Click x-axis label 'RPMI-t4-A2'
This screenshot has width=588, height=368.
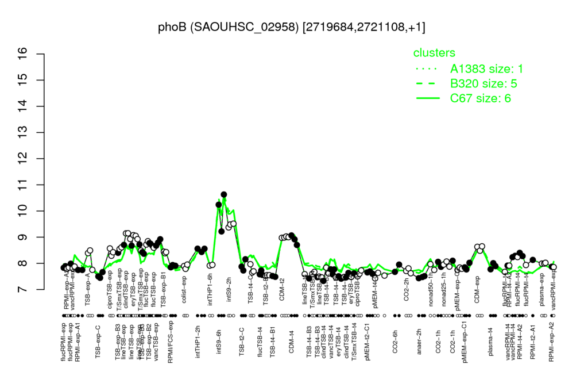pos(520,342)
